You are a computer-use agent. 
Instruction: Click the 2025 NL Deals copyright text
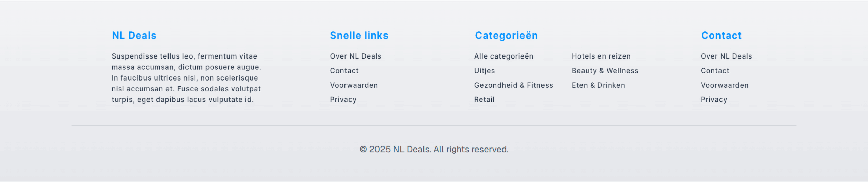(434, 149)
